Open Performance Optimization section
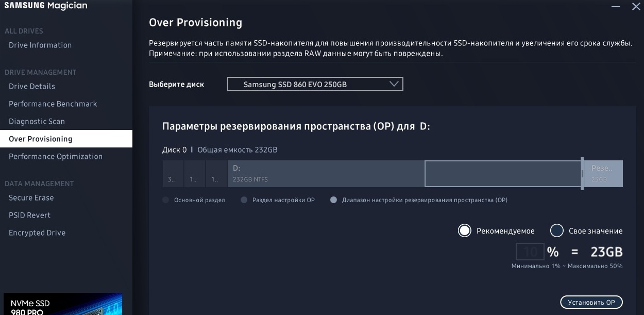 pos(56,157)
